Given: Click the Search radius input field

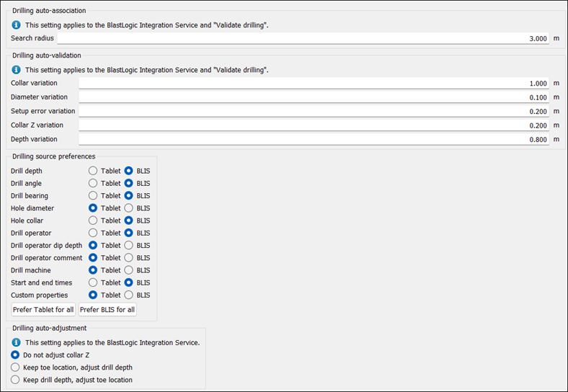Looking at the screenshot, I should point(303,38).
